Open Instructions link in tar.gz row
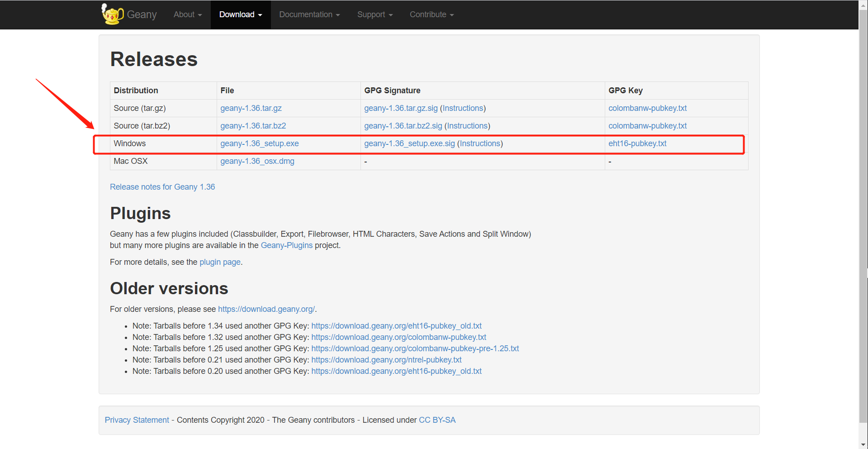 (463, 108)
